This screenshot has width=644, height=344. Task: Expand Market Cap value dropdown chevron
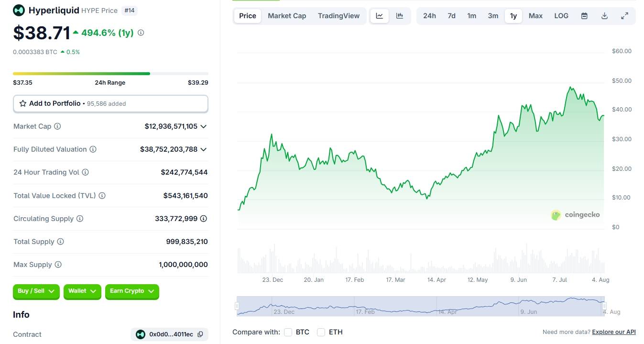click(204, 126)
